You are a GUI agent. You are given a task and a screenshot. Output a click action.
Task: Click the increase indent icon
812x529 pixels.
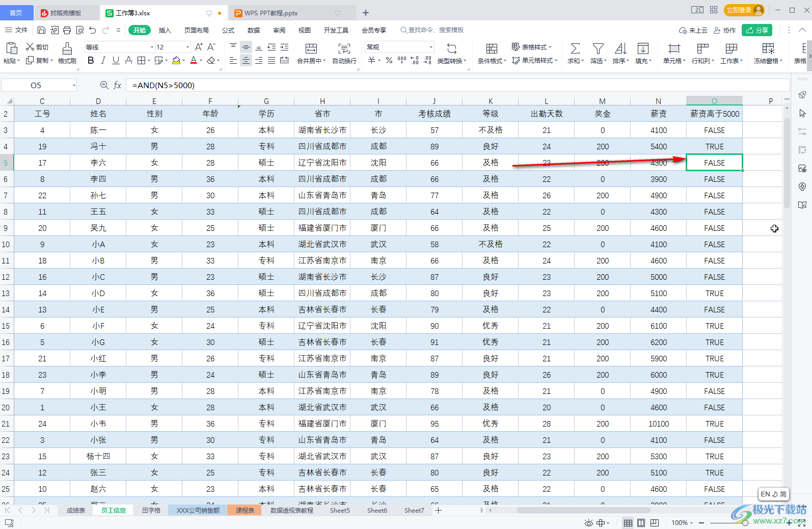(x=284, y=47)
